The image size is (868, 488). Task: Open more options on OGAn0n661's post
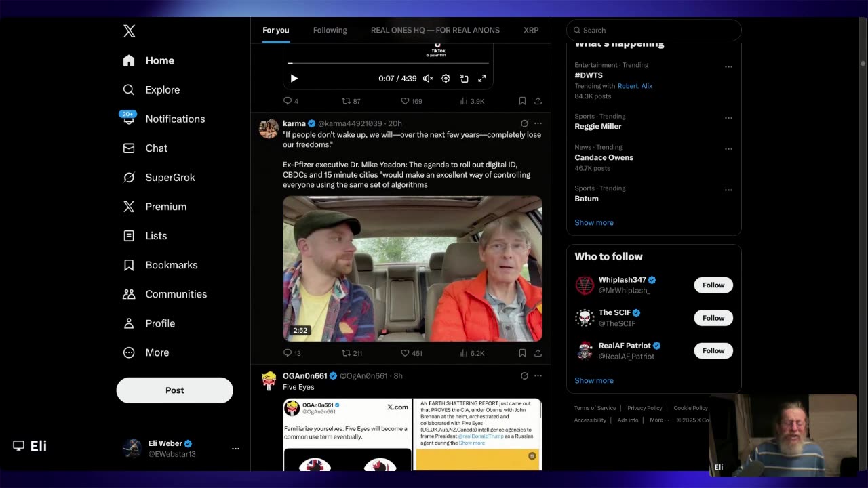coord(538,375)
